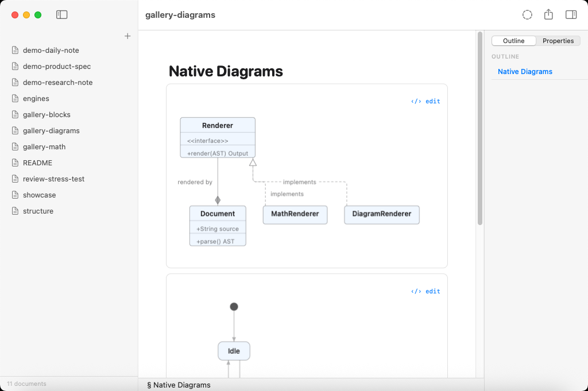Click the '§ Native Diagrams' status bar text
This screenshot has width=588, height=391.
pyautogui.click(x=179, y=385)
